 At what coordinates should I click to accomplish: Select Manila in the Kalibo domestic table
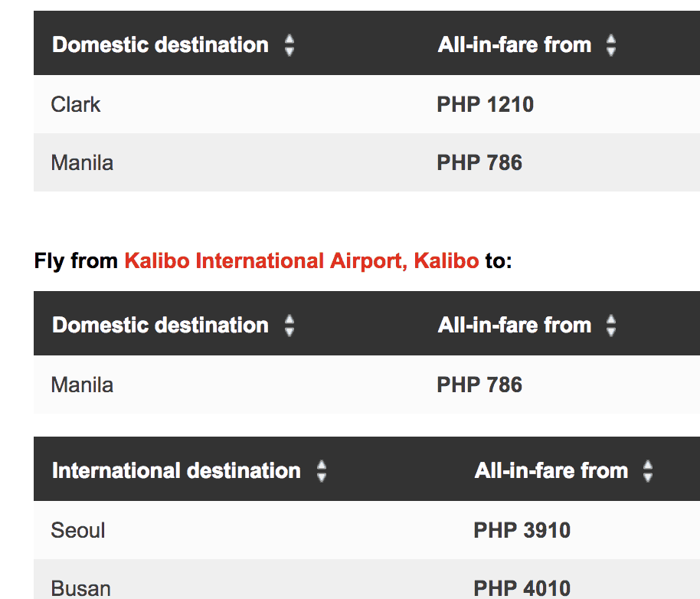[x=82, y=385]
